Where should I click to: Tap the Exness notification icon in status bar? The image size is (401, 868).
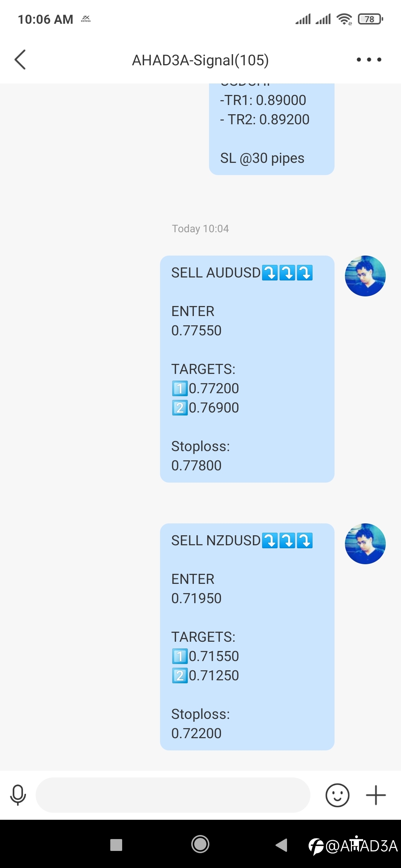click(x=86, y=19)
